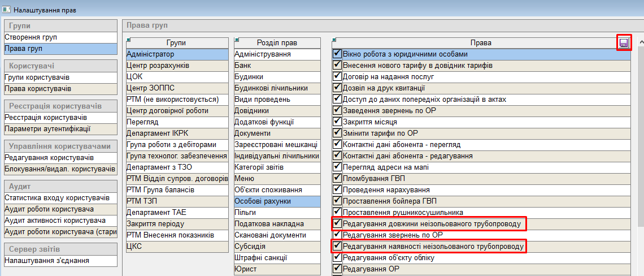Click corner marker of Групи column header
This screenshot has width=644, height=276.
tap(129, 40)
